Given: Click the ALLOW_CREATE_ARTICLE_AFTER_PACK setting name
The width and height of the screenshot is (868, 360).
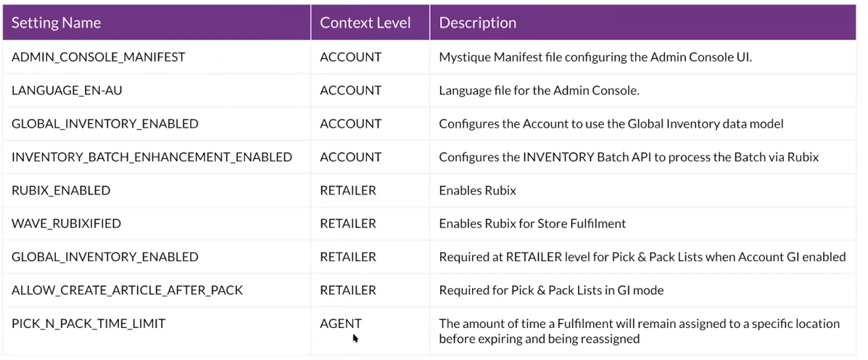Looking at the screenshot, I should click(127, 290).
